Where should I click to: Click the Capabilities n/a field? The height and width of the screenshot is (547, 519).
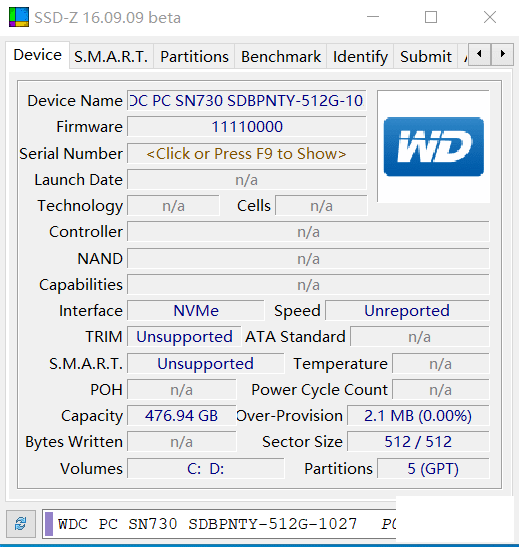point(308,285)
